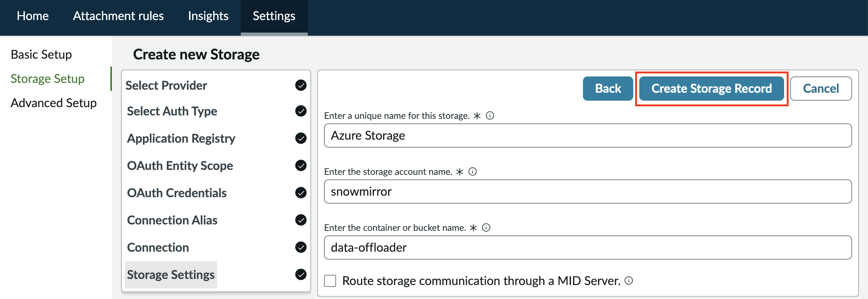Click the checkmark icon for Select Provider

coord(301,85)
